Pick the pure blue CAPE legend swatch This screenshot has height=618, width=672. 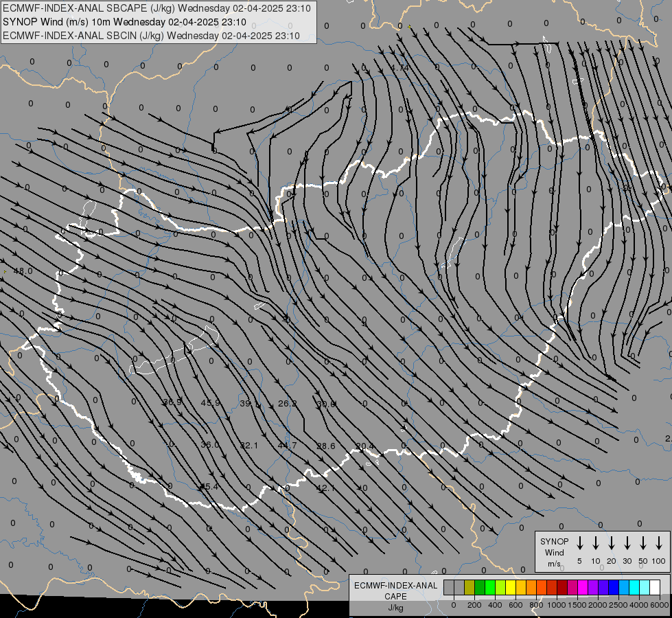point(613,588)
